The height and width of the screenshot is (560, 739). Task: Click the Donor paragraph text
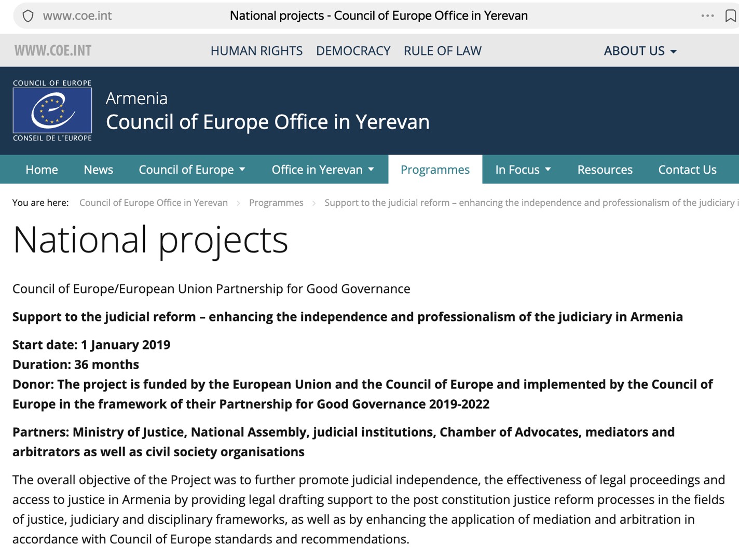pos(363,394)
